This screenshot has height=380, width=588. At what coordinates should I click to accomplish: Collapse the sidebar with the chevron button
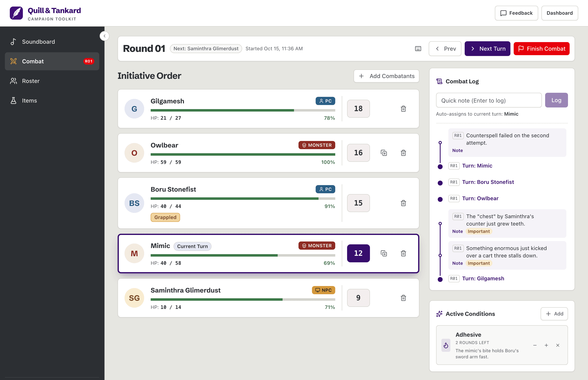click(105, 36)
